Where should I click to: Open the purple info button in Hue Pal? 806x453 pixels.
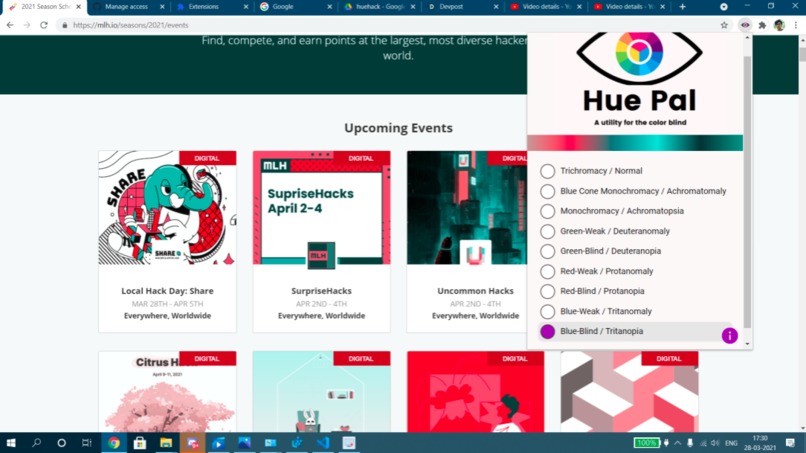coord(729,335)
